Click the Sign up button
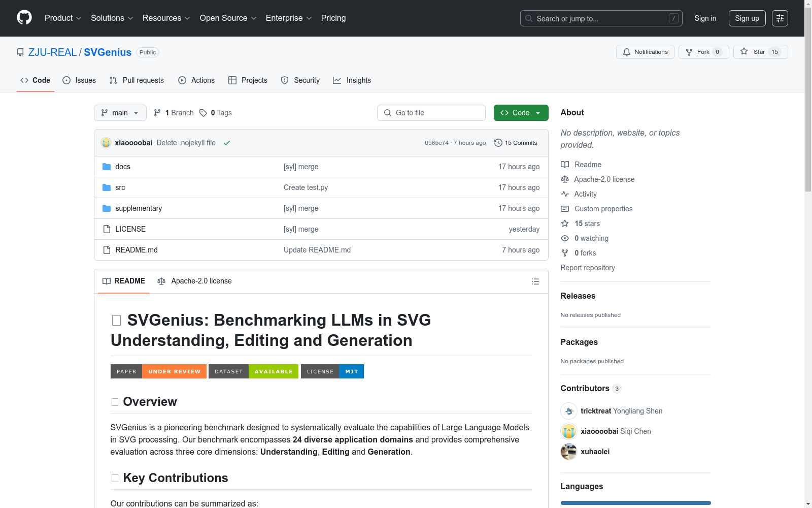This screenshot has width=812, height=508. (x=747, y=18)
